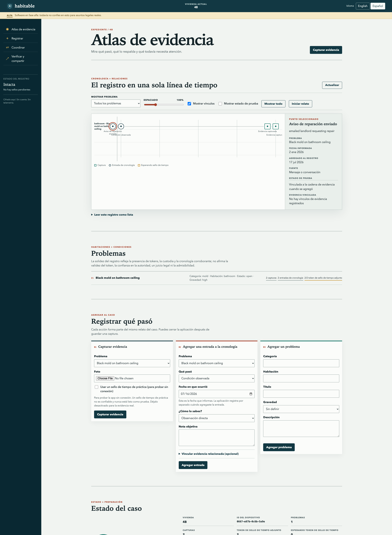Viewport: 392px width, 535px height.
Task: Click the Descripción text area
Action: pos(301,429)
